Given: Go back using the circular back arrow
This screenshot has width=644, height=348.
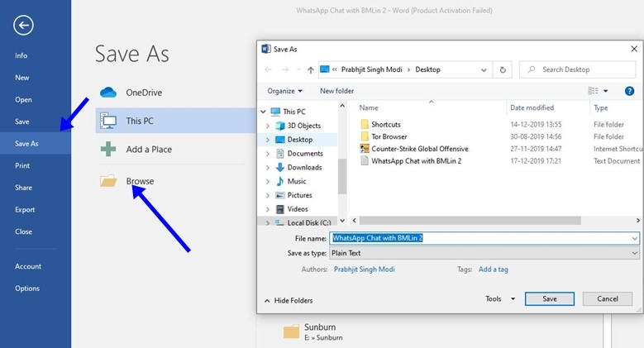Looking at the screenshot, I should (23, 25).
